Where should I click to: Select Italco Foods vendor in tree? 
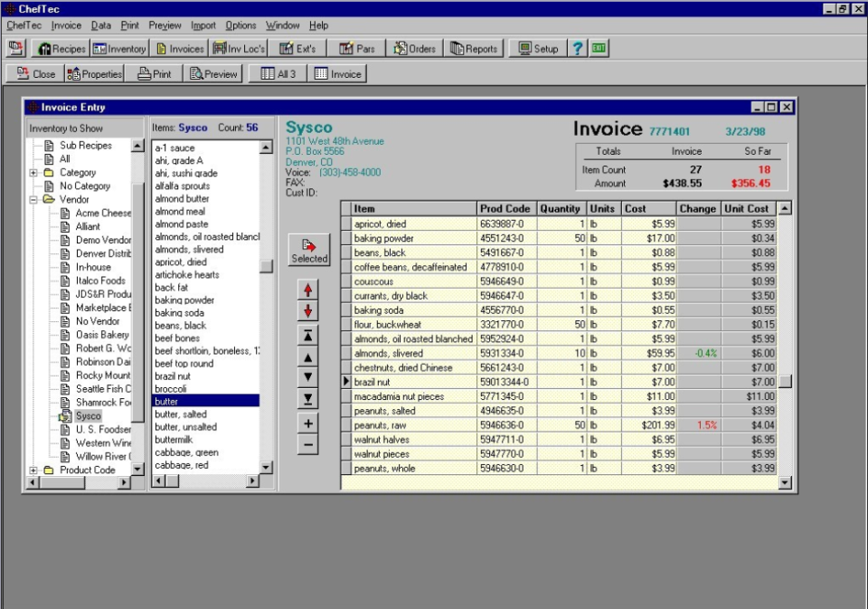tap(100, 281)
